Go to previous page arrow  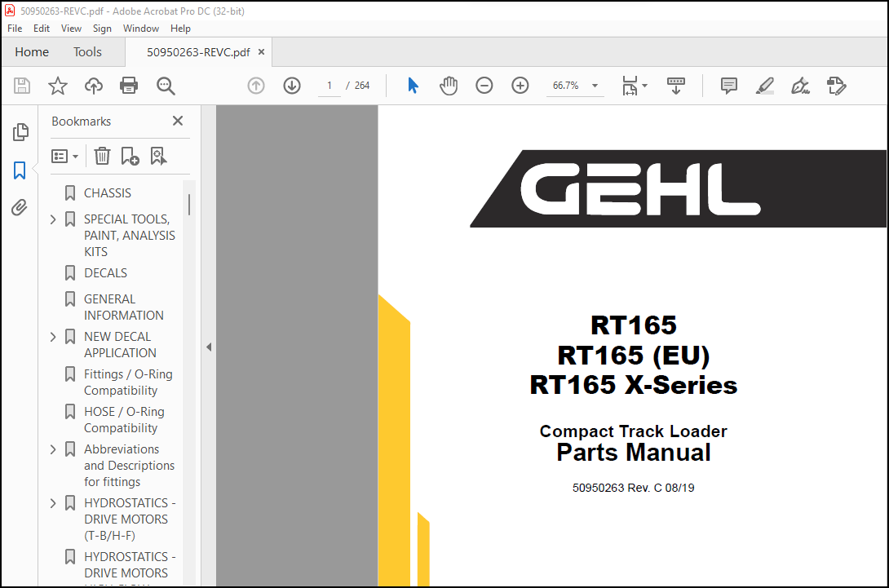click(x=256, y=86)
